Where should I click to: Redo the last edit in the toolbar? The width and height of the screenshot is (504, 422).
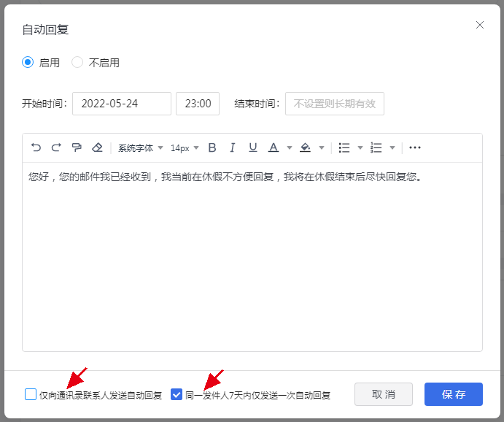pos(56,147)
